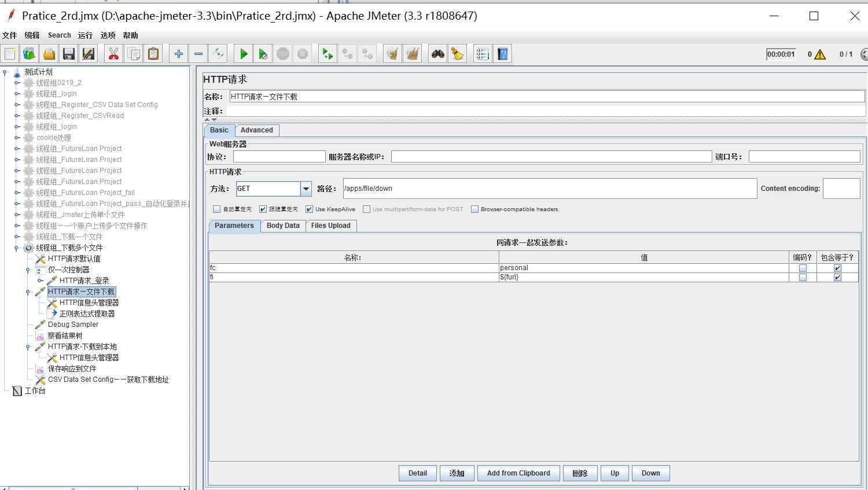868x490 pixels.
Task: Open Help with the question mark icon
Action: [503, 54]
